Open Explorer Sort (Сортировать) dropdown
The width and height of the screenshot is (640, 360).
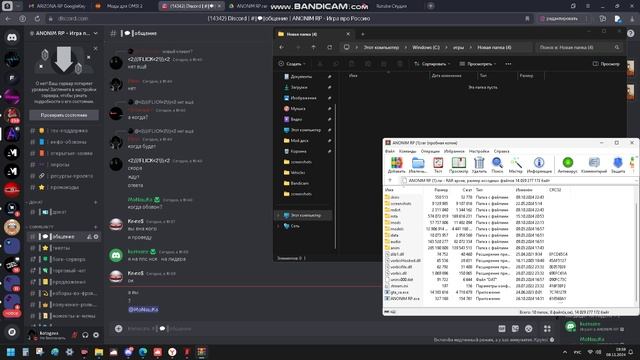click(x=432, y=64)
